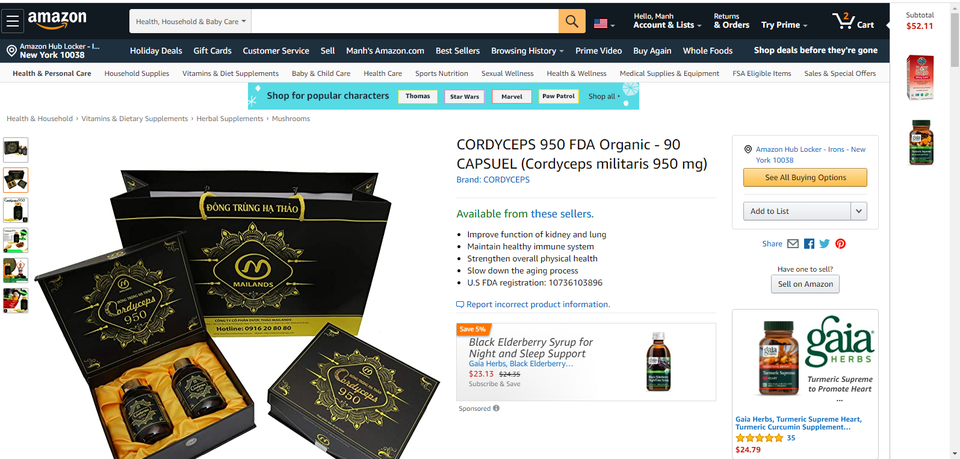Open the shopping cart icon

point(853,21)
